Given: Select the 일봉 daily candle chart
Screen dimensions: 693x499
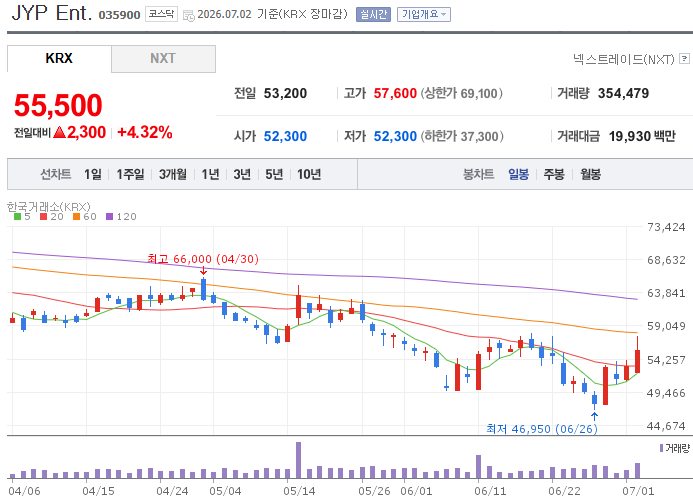Looking at the screenshot, I should tap(518, 174).
